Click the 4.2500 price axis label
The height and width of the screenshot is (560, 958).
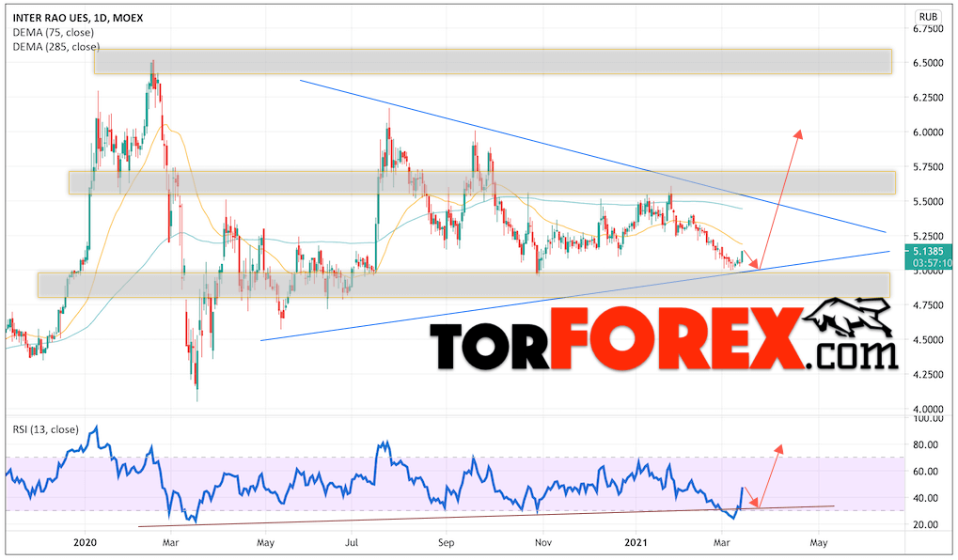(x=928, y=374)
